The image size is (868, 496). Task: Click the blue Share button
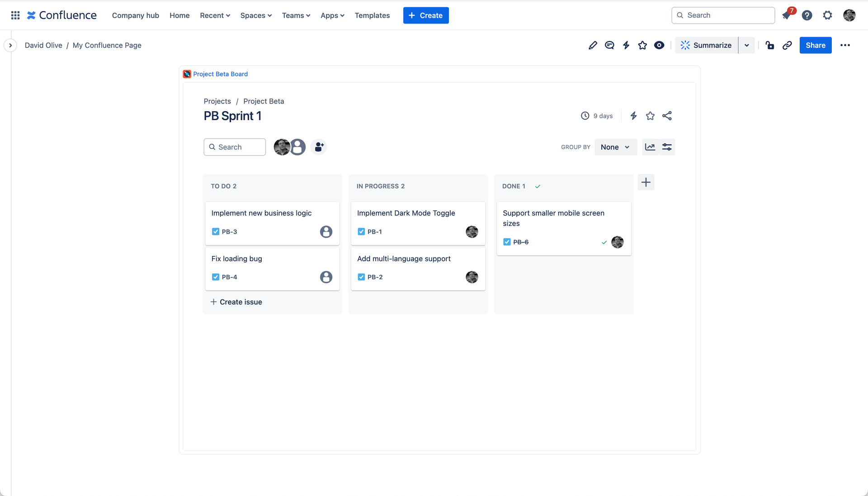815,45
